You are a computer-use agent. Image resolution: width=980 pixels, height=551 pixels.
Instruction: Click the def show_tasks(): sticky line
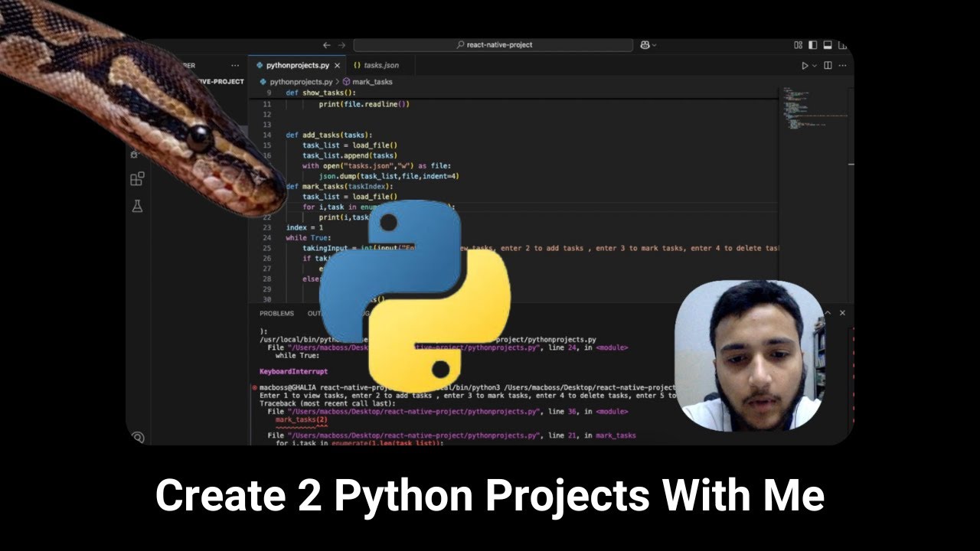click(321, 93)
